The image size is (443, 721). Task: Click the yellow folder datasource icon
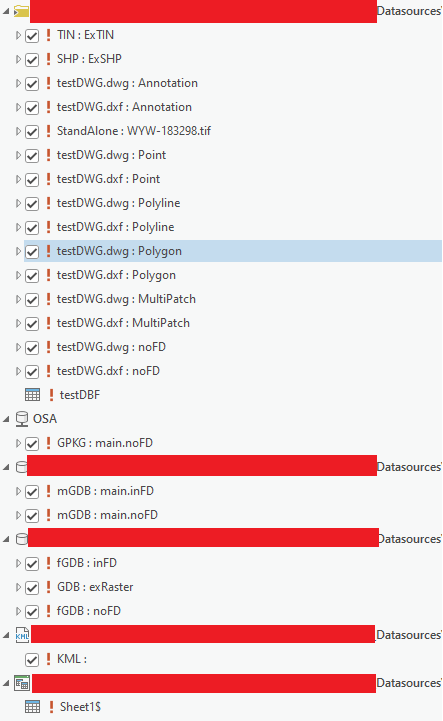(21, 11)
